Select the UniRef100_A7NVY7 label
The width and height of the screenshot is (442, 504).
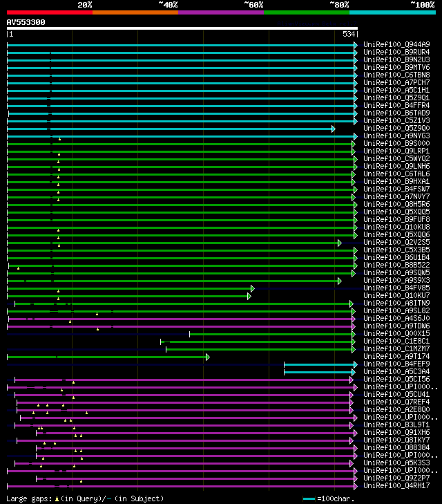[x=396, y=197]
